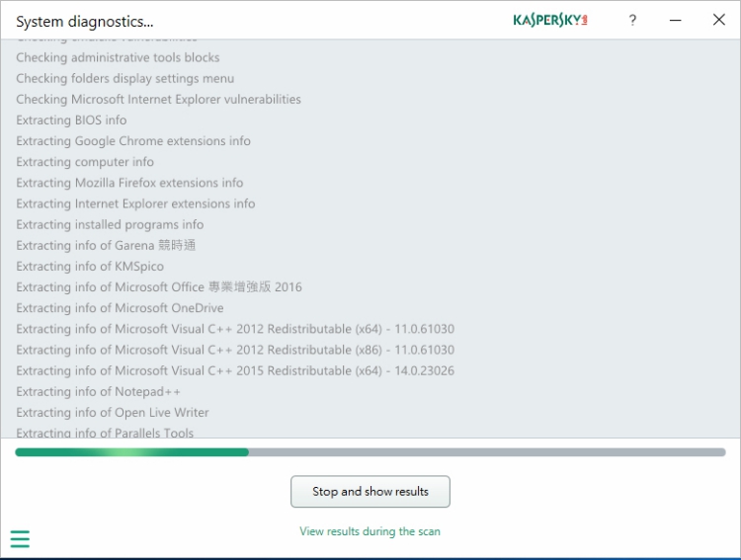Select 'Checking Microsoft Internet Explorer vulnerabilities' line
741x560 pixels.
click(x=158, y=99)
